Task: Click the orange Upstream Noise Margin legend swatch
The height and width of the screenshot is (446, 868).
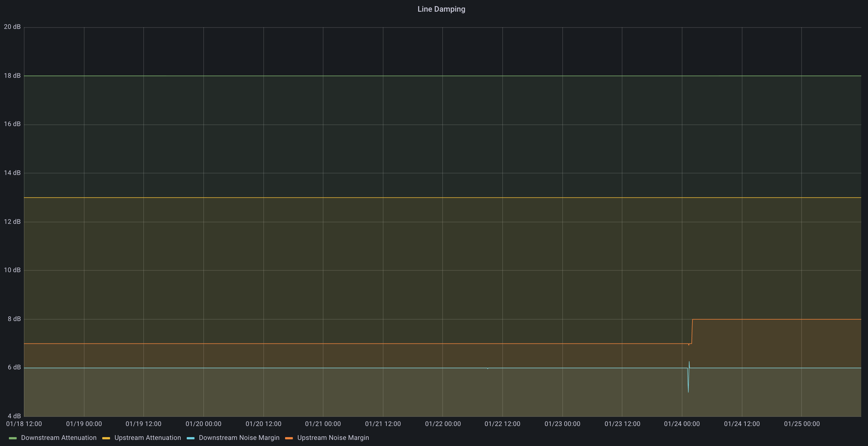Action: 289,438
